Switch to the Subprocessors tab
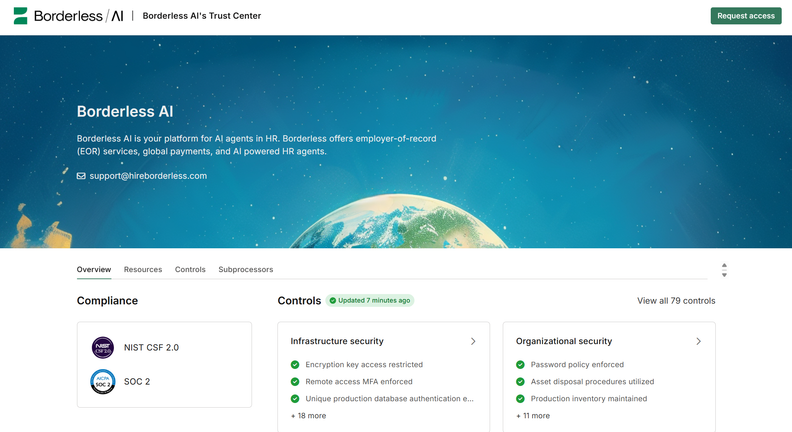This screenshot has width=792, height=432. pos(245,269)
